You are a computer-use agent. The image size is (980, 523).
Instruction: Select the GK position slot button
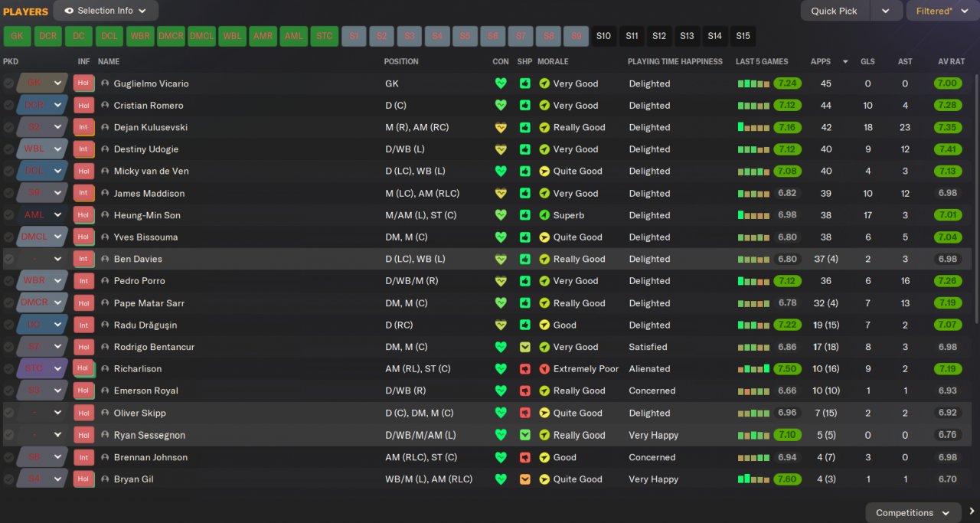[18, 36]
